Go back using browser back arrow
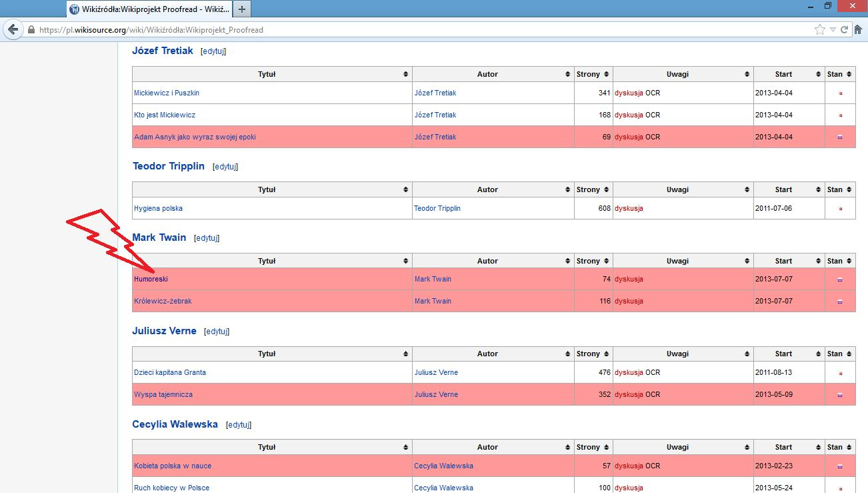The width and height of the screenshot is (868, 493). pyautogui.click(x=12, y=30)
